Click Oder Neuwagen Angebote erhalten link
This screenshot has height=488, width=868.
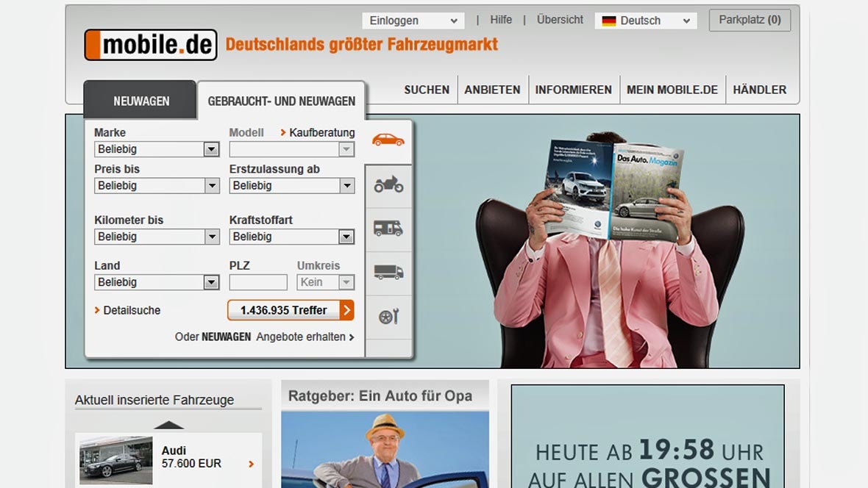[265, 337]
